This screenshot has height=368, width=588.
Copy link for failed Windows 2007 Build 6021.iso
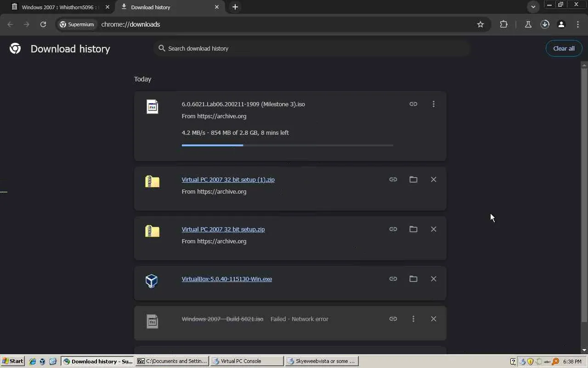(393, 319)
